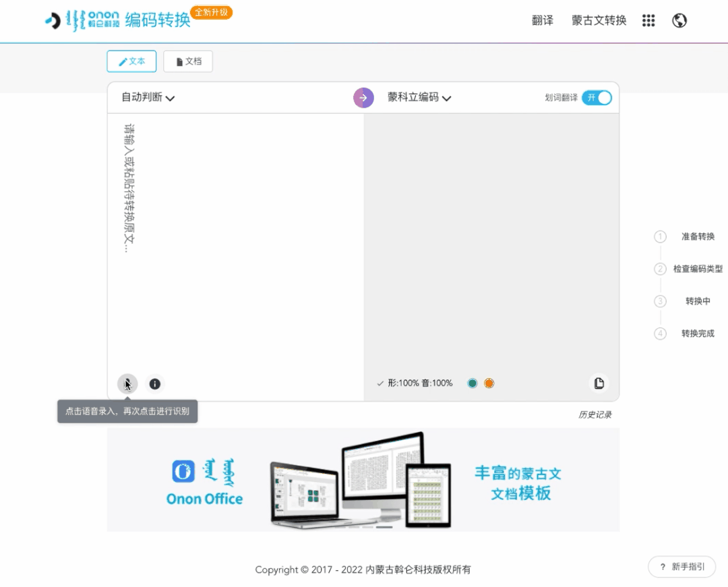Turn off the 划词翻译 switch
This screenshot has height=587, width=728.
(x=597, y=97)
